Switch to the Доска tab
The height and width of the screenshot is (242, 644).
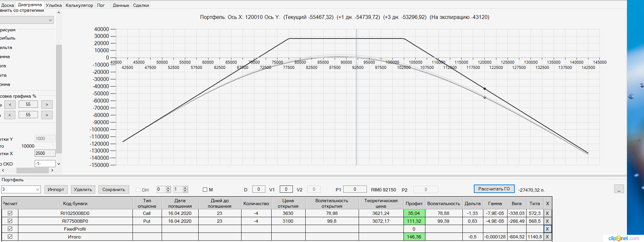(8, 5)
